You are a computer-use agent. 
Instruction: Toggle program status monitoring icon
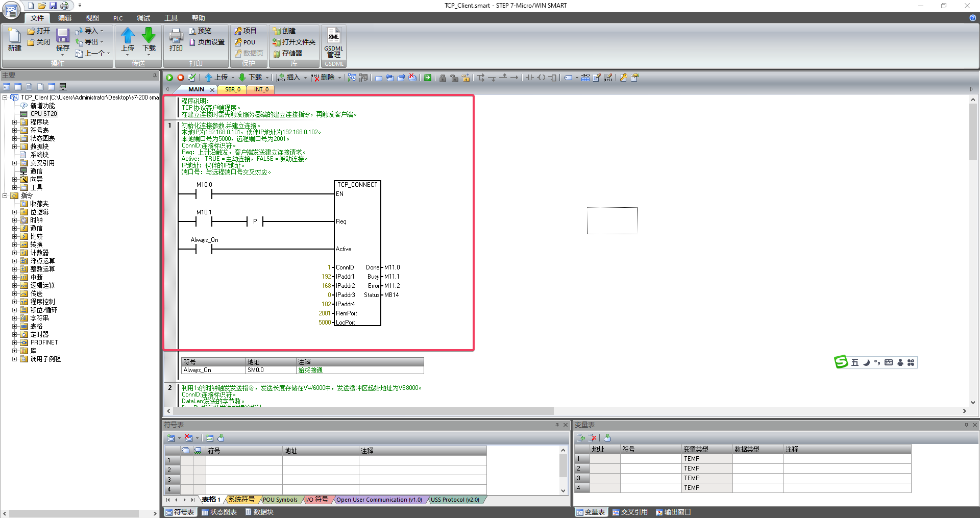click(352, 78)
